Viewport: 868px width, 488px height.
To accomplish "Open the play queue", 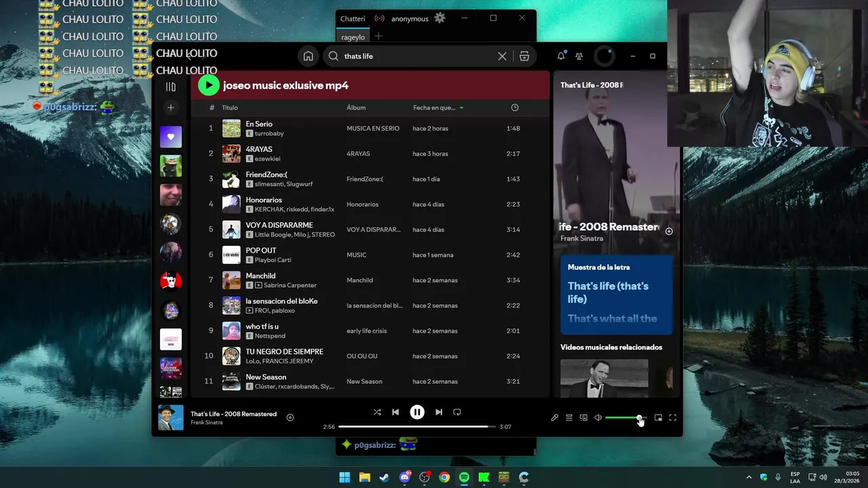I will click(569, 418).
